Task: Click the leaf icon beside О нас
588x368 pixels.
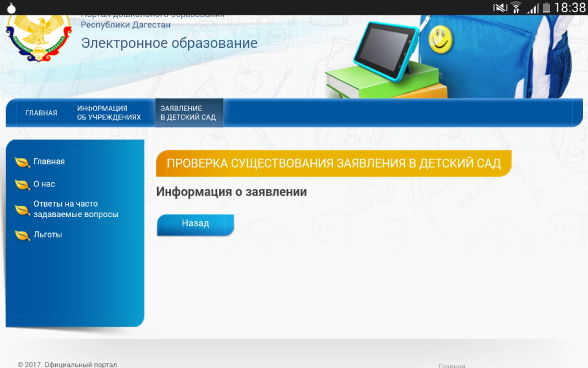Action: tap(23, 185)
